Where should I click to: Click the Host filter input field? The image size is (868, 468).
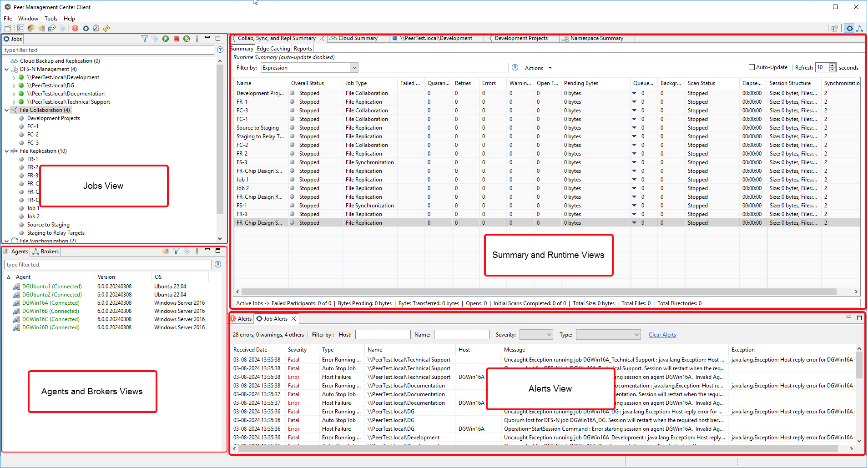pyautogui.click(x=383, y=335)
